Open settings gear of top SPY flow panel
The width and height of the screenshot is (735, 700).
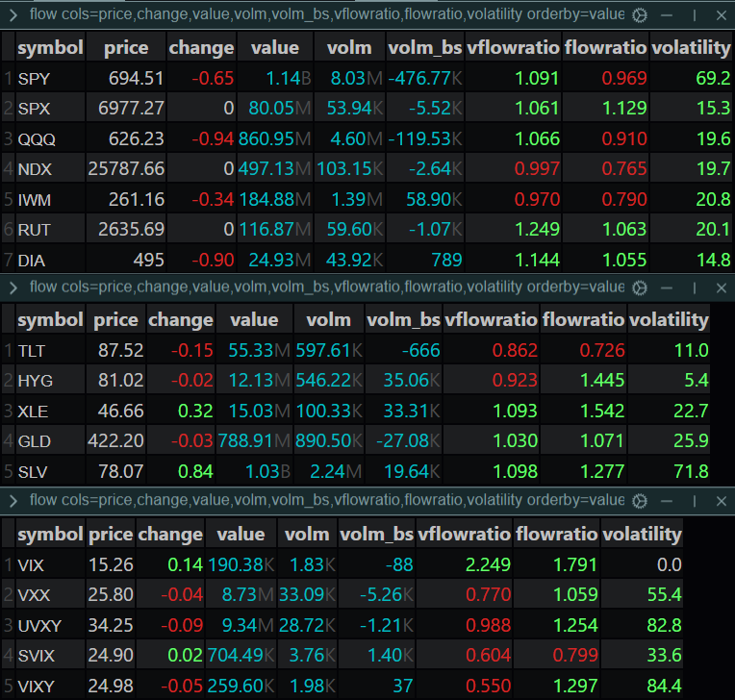point(640,15)
